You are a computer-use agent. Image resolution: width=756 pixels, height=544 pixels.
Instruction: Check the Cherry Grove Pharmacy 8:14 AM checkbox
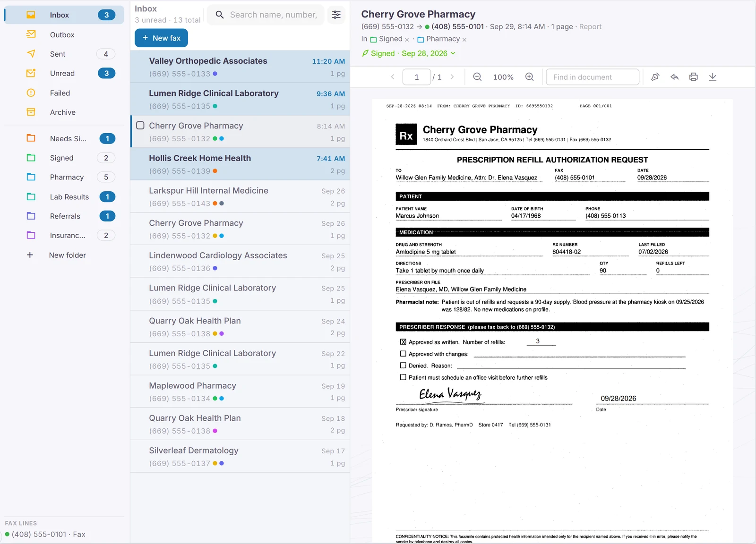pyautogui.click(x=140, y=126)
